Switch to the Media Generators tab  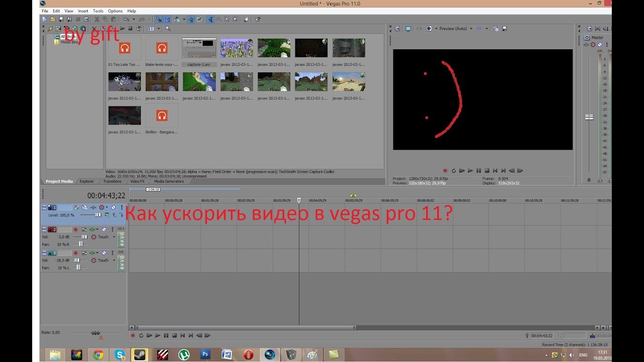[169, 182]
